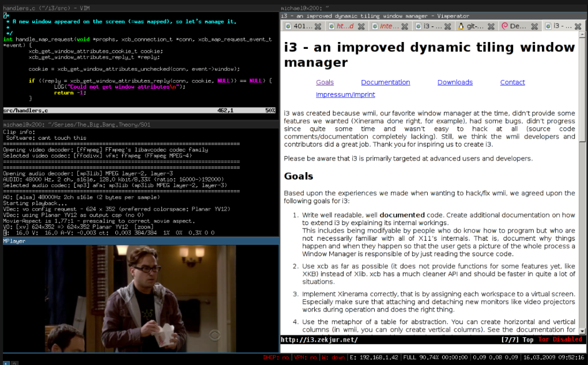This screenshot has height=365, width=588.
Task: Switch to the '401…' browser tab
Action: (x=303, y=26)
